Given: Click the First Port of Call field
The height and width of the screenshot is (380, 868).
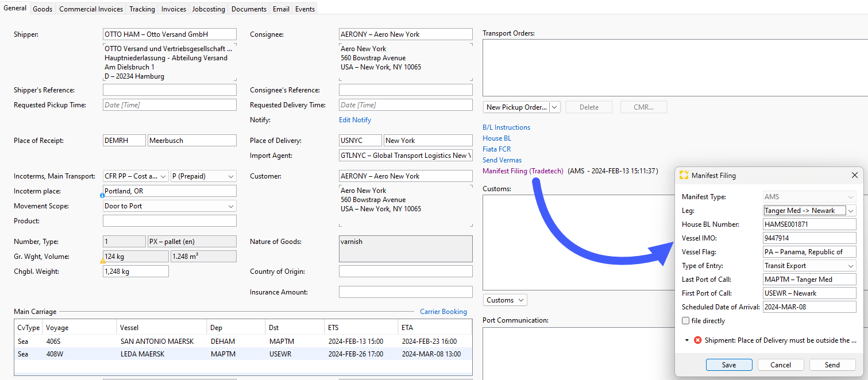Looking at the screenshot, I should point(809,293).
